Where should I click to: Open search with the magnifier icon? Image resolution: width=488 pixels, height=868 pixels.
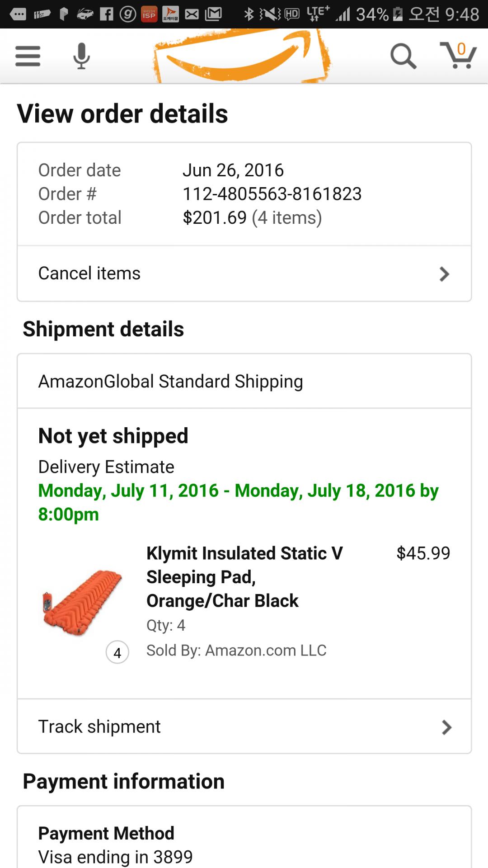[403, 56]
